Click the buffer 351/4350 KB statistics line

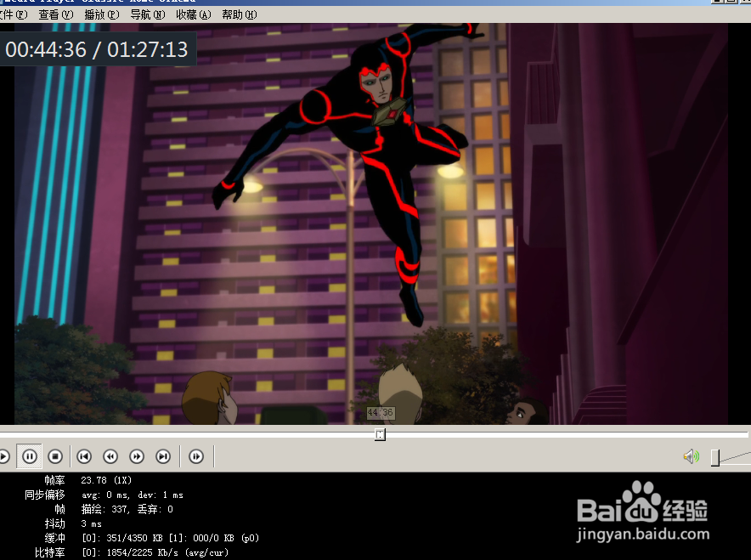click(x=170, y=538)
